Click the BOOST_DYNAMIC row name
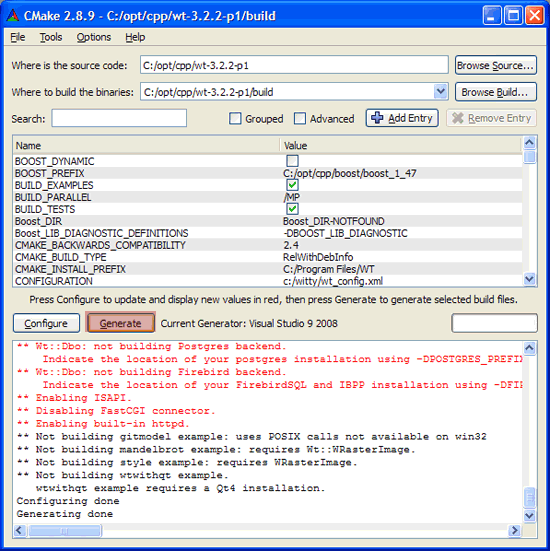This screenshot has height=551, width=550. [x=54, y=161]
